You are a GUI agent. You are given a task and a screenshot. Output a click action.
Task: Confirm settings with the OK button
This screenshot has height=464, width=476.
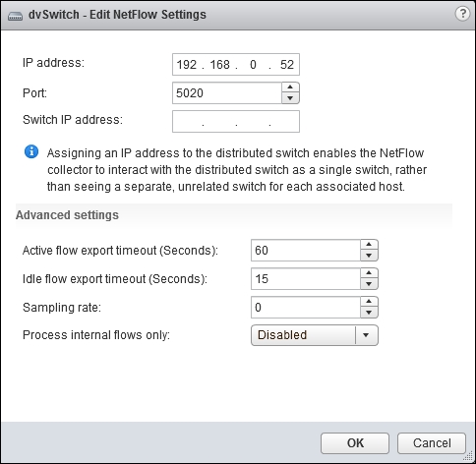click(355, 443)
